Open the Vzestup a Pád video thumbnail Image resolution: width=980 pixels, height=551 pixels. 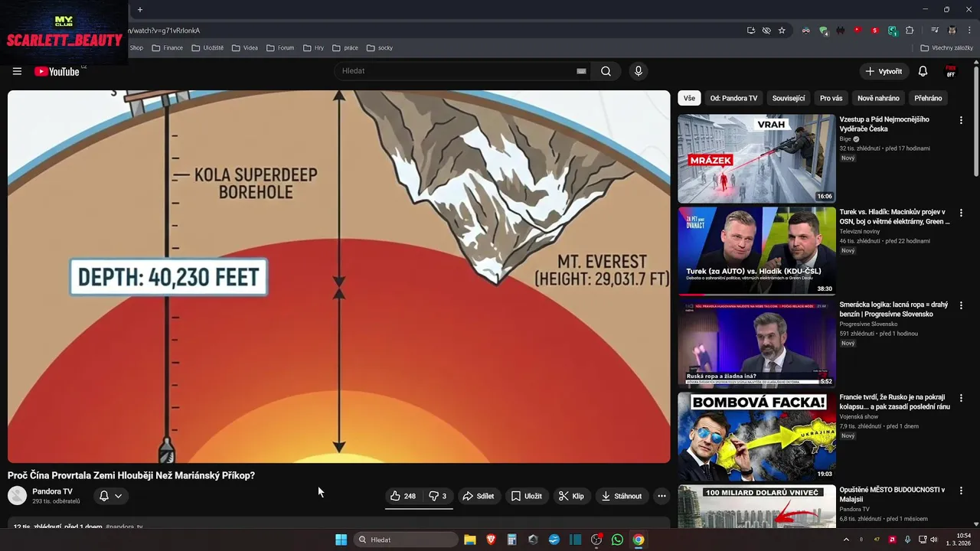[756, 158]
